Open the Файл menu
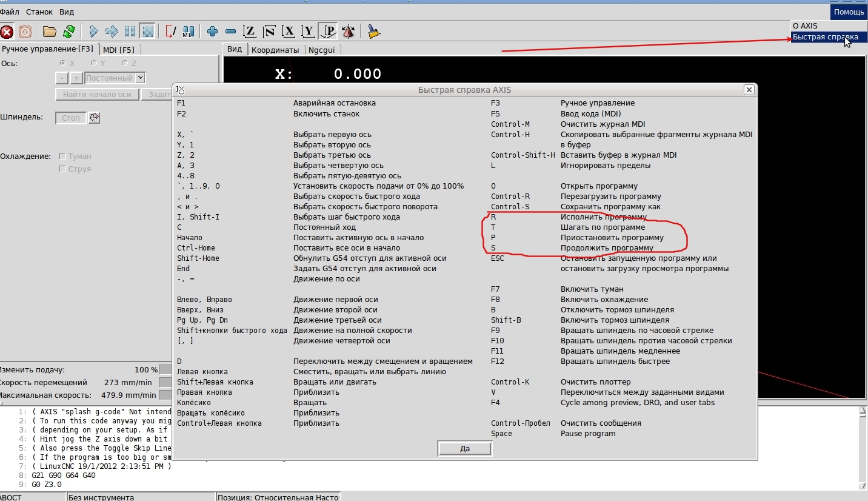Viewport: 868px width, 501px height. (9, 12)
